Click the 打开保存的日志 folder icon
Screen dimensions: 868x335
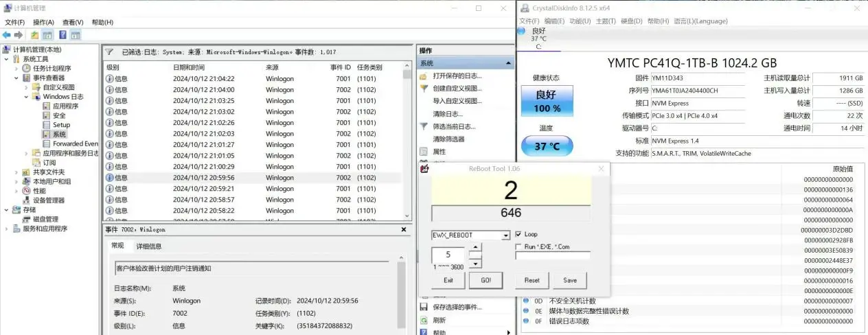(424, 76)
